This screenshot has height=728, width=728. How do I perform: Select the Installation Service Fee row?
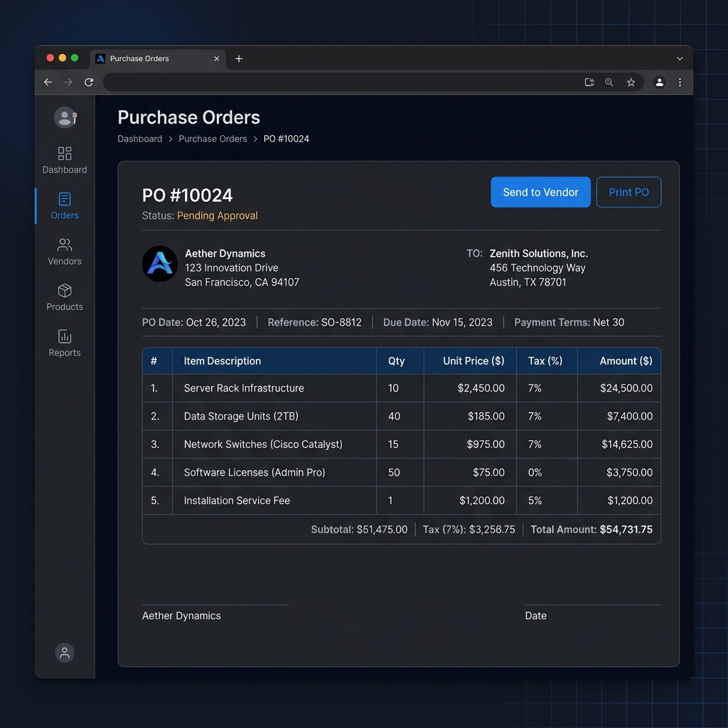pyautogui.click(x=402, y=500)
